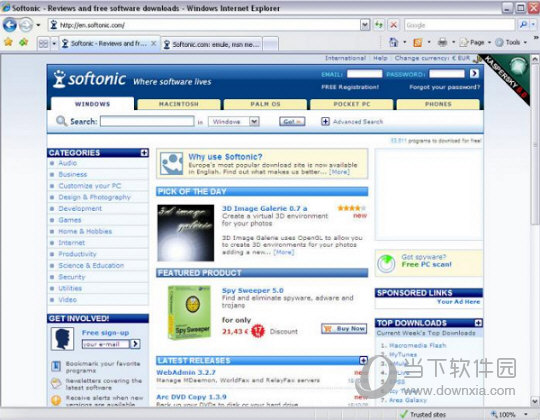Click the 3D Image Galerie thumbnail
The height and width of the screenshot is (420, 540).
point(186,233)
